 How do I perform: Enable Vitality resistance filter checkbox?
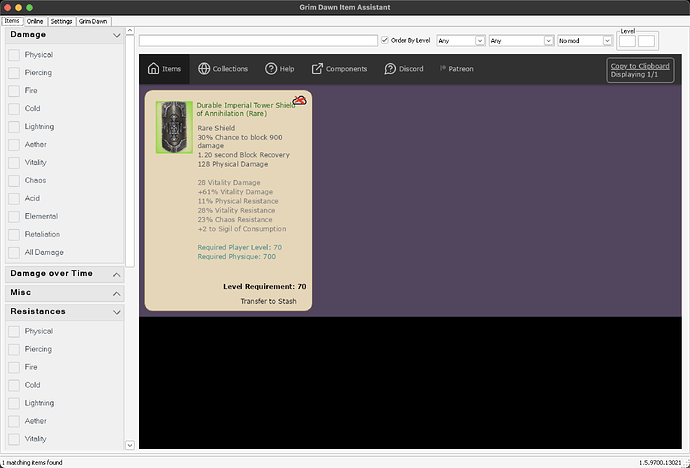14,439
